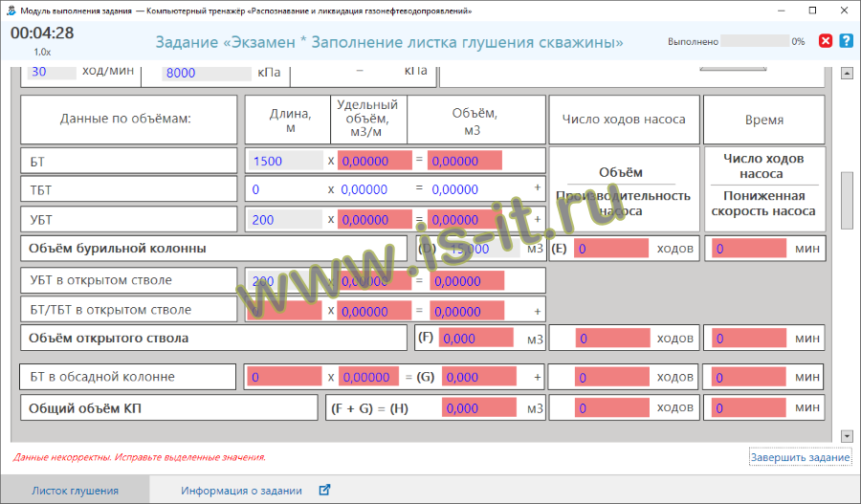
Task: Click БТ/ТБТ в открытом стволе specific volume
Action: tap(374, 311)
